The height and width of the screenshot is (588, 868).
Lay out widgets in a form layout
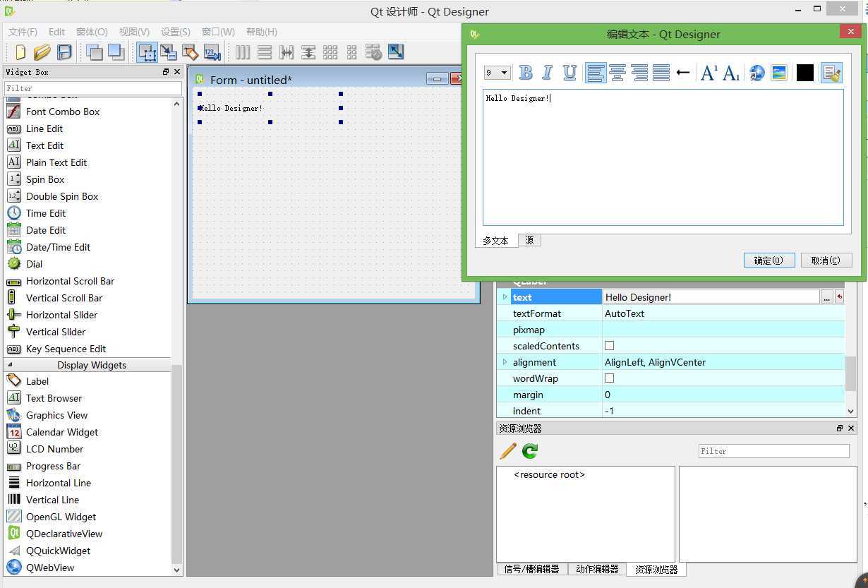coord(352,52)
